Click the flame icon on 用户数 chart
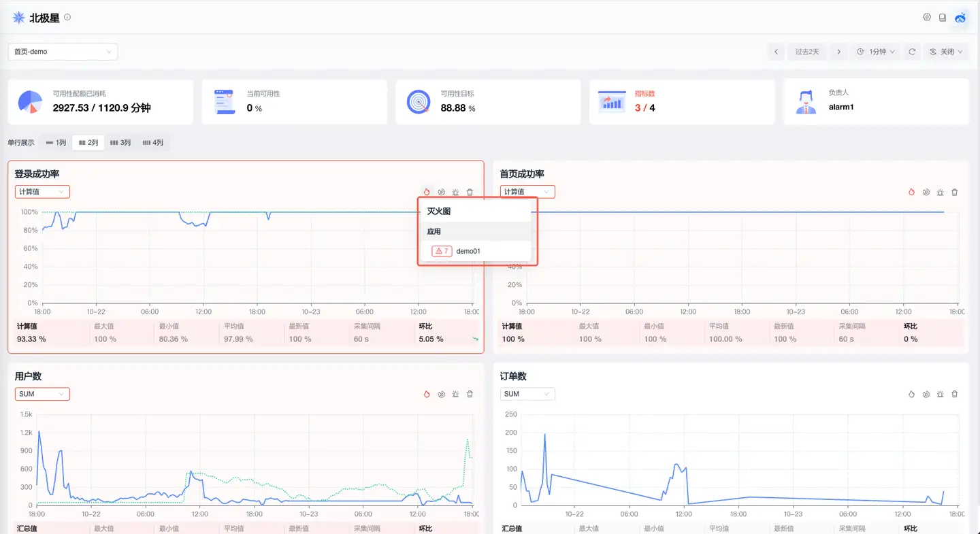 [x=427, y=394]
